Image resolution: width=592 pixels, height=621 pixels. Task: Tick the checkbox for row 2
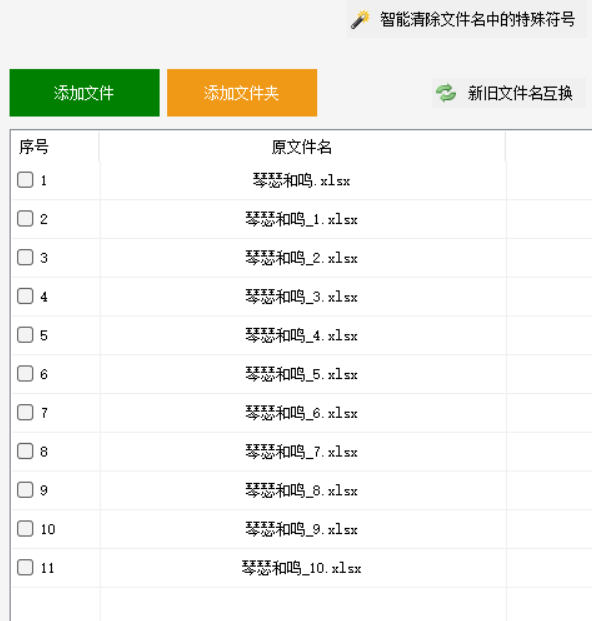tap(25, 219)
